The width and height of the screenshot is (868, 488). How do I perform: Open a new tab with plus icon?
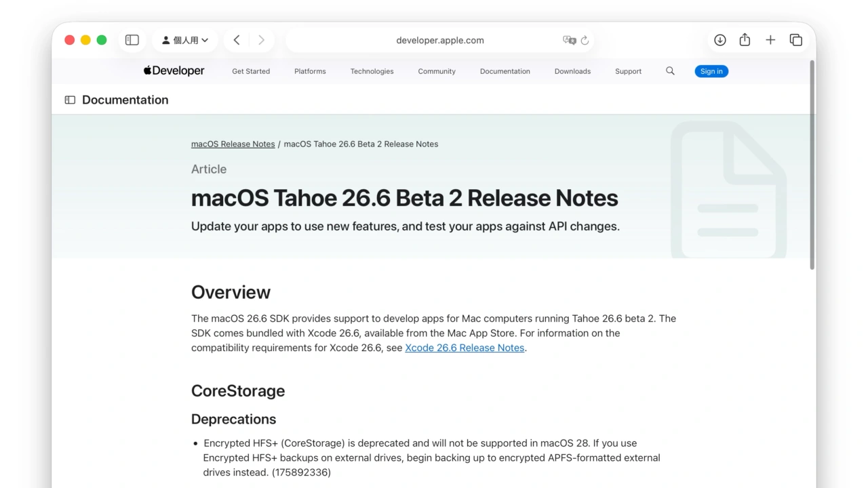tap(770, 40)
